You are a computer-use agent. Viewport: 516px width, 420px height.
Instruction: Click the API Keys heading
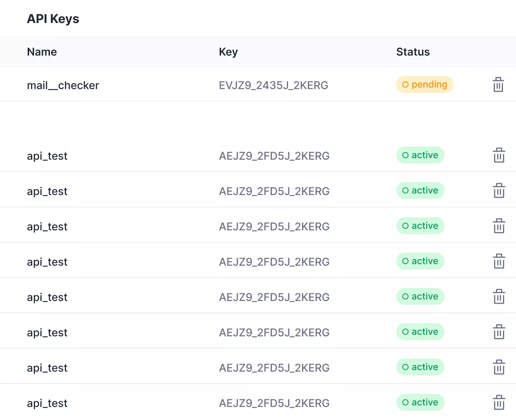[x=53, y=19]
